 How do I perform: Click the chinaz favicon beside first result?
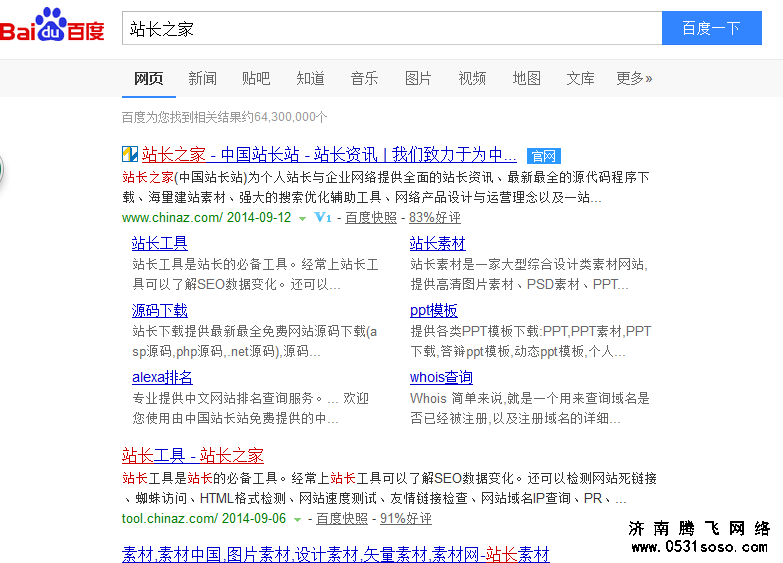pyautogui.click(x=130, y=154)
